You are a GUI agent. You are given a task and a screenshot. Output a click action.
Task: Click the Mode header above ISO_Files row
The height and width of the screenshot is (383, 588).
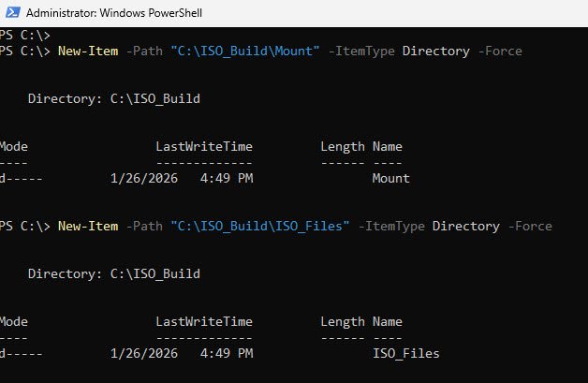pos(14,322)
